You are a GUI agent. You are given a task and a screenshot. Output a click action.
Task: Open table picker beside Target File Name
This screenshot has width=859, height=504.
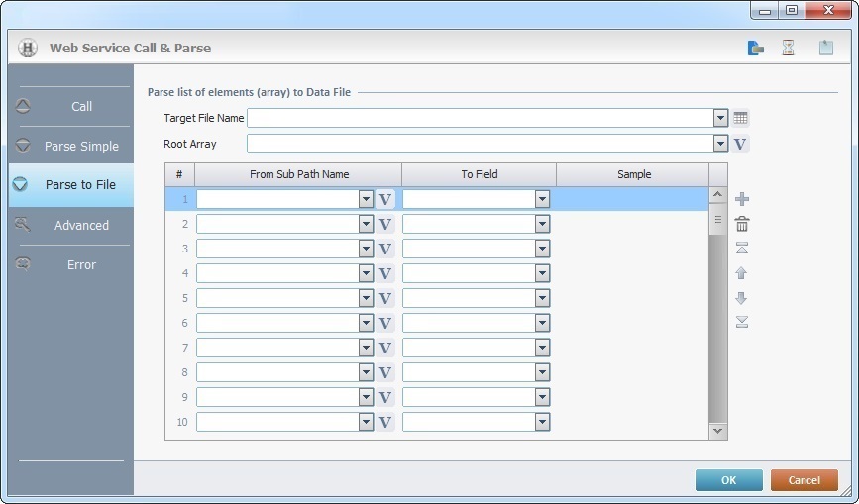[x=741, y=118]
